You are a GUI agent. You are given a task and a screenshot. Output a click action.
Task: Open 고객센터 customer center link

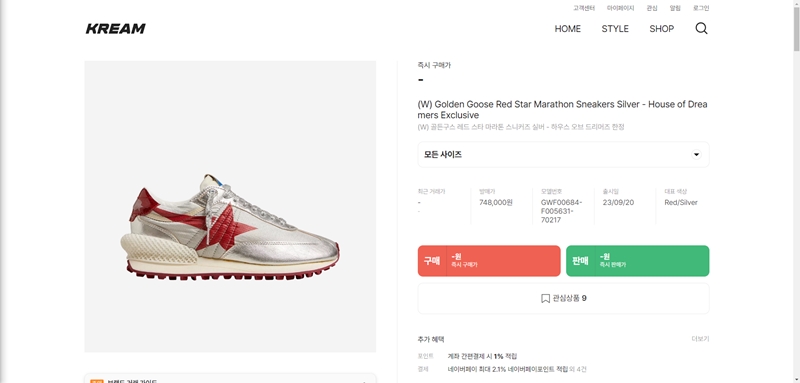(x=584, y=8)
